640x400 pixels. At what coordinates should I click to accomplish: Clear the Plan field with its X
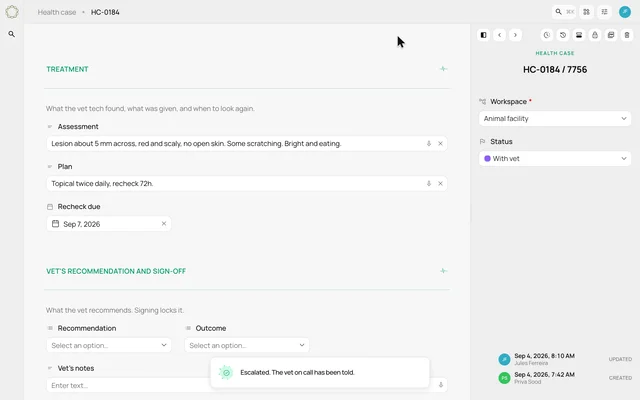click(x=440, y=184)
